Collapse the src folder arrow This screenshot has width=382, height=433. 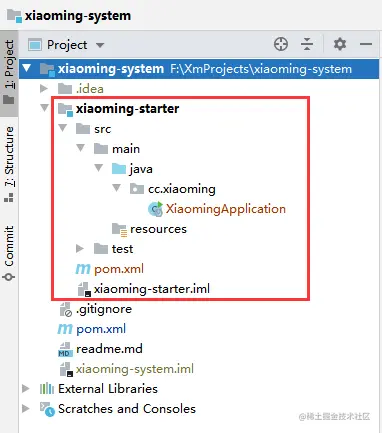point(63,128)
